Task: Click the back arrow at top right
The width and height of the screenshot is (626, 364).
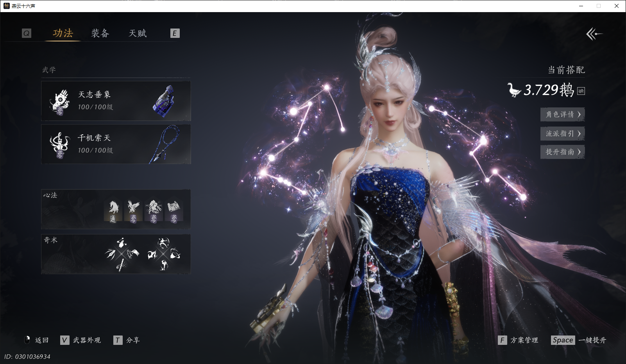Action: point(594,34)
